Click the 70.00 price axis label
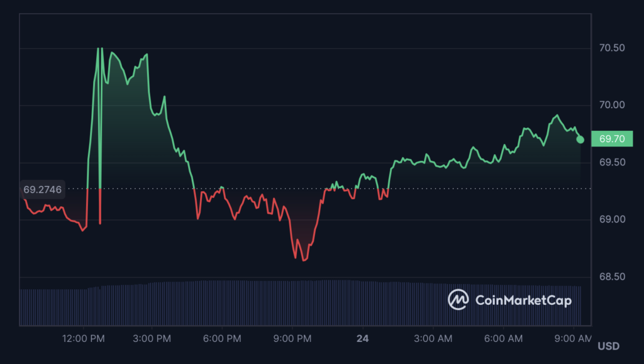 click(612, 105)
